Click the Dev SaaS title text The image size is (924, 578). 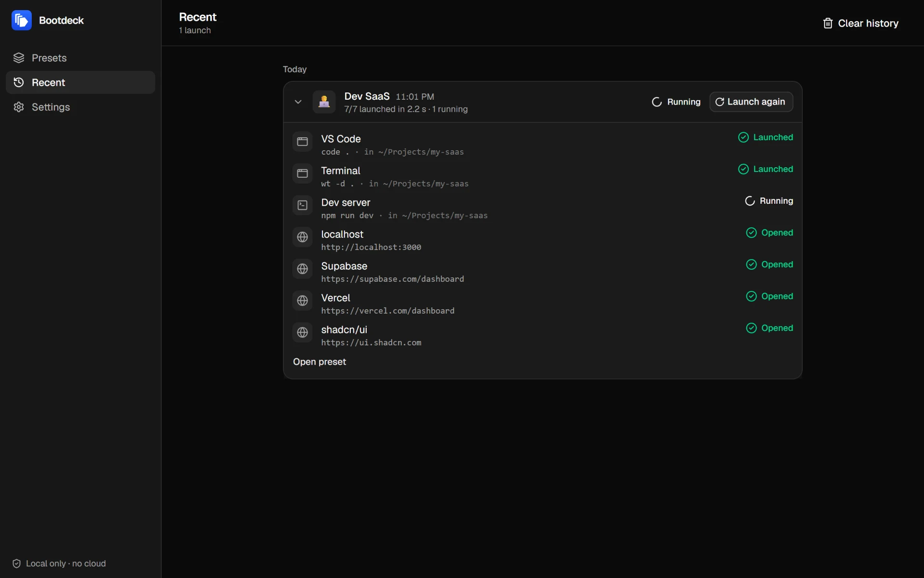tap(367, 96)
